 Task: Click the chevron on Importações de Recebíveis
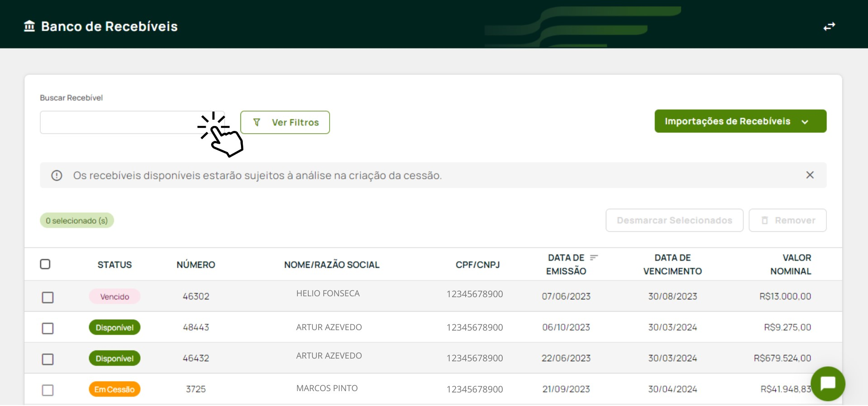point(805,122)
